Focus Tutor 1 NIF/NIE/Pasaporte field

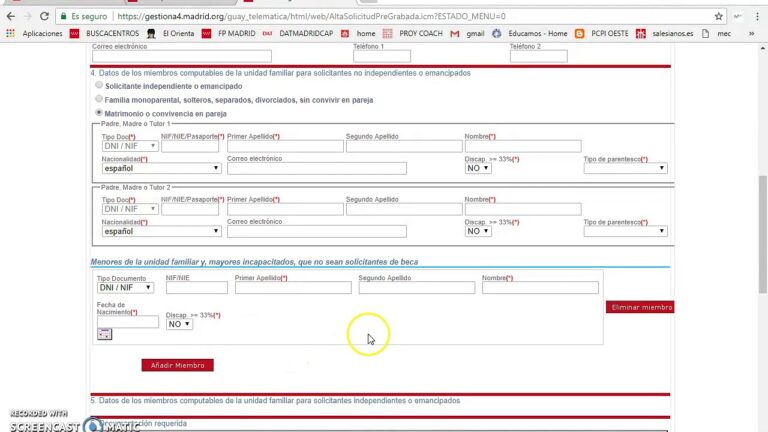190,146
